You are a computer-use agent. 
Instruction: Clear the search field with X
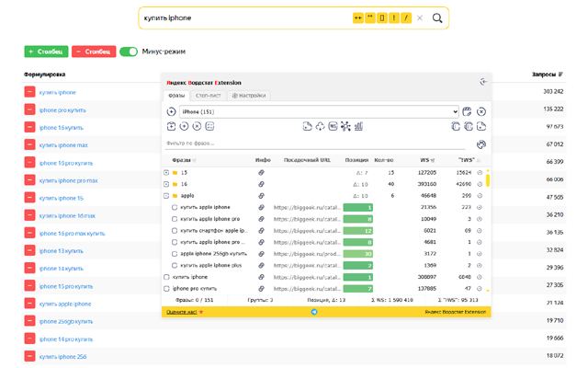click(420, 18)
